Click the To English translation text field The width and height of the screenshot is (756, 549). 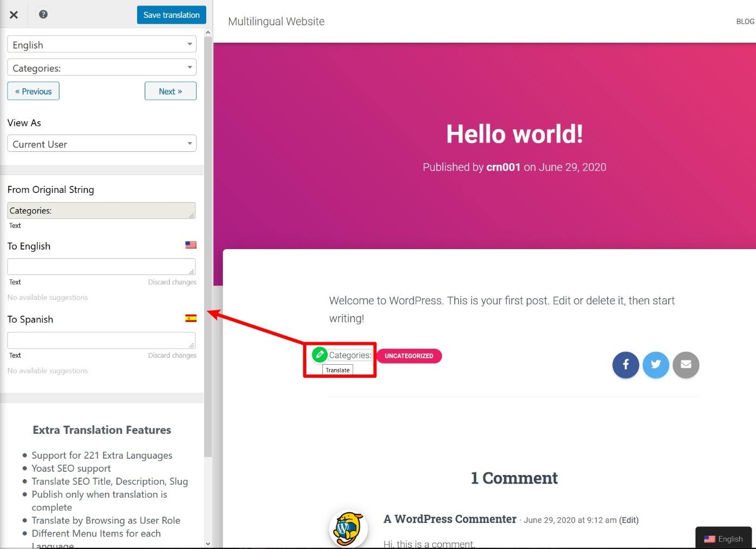101,266
